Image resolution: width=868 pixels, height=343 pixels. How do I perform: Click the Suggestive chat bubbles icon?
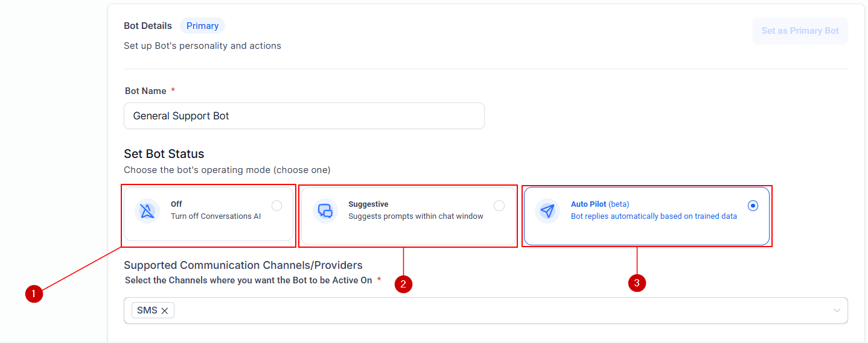coord(325,211)
